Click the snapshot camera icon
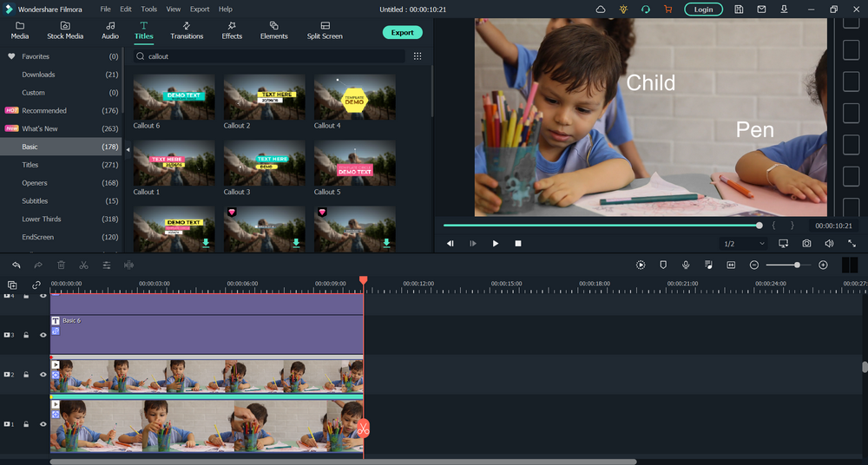Viewport: 868px width, 465px height. click(806, 244)
